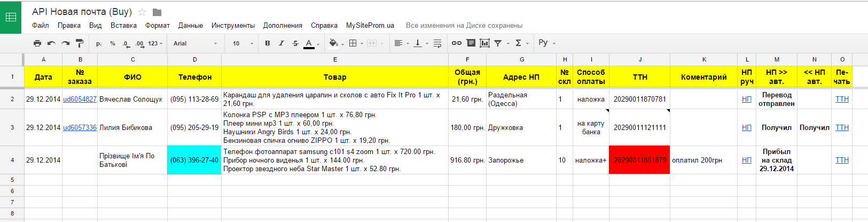
Task: Toggle italic formatting
Action: (x=281, y=43)
